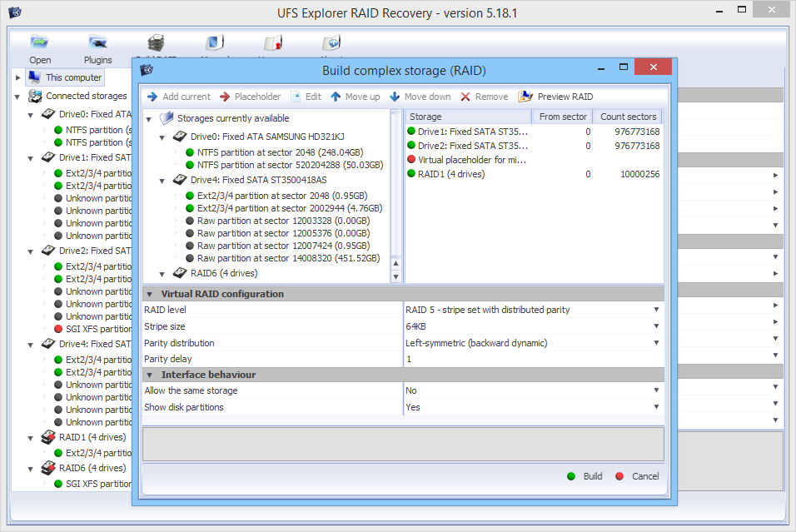The height and width of the screenshot is (532, 796).
Task: Open the Stripe size dropdown
Action: (x=656, y=326)
